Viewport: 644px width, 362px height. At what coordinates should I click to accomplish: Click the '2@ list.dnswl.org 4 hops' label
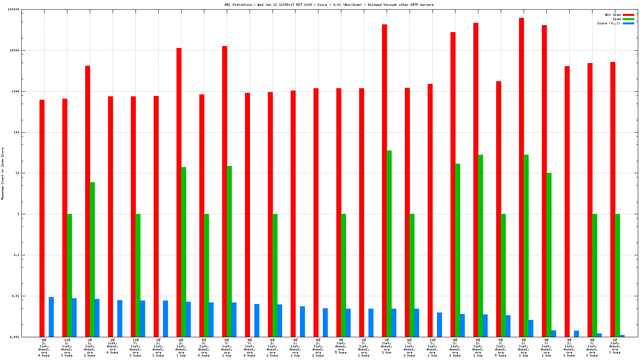113,346
